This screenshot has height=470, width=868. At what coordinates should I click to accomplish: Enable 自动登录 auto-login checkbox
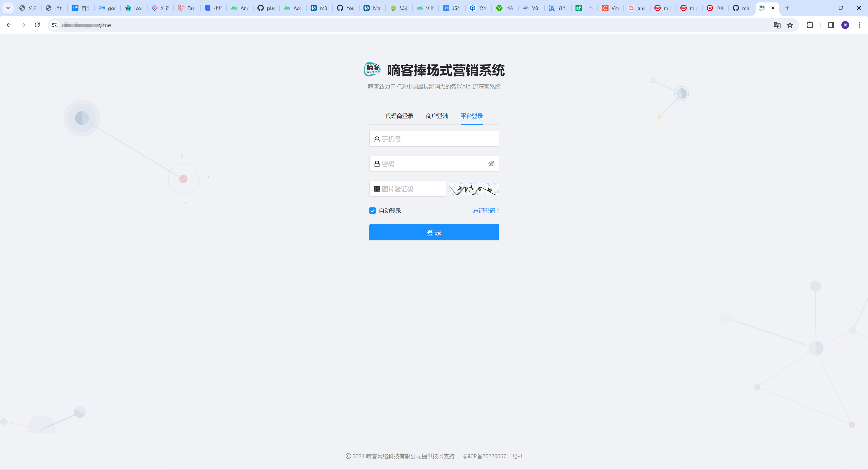(x=373, y=210)
